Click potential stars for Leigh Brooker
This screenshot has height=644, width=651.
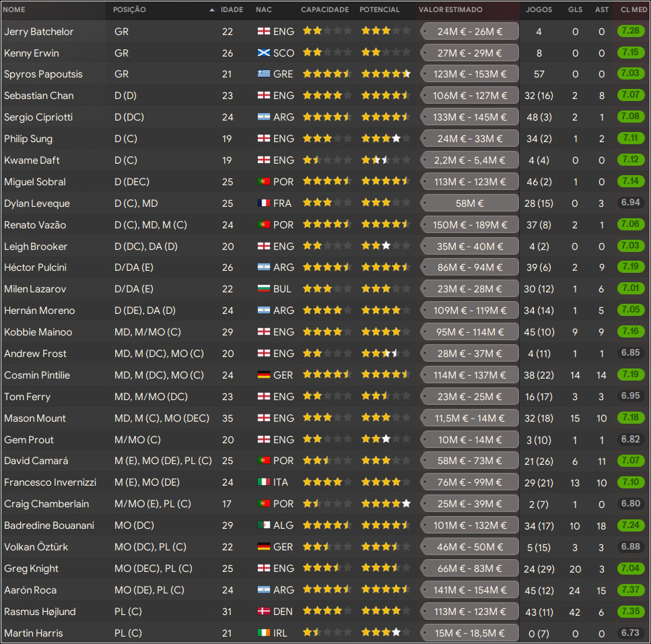click(x=386, y=246)
